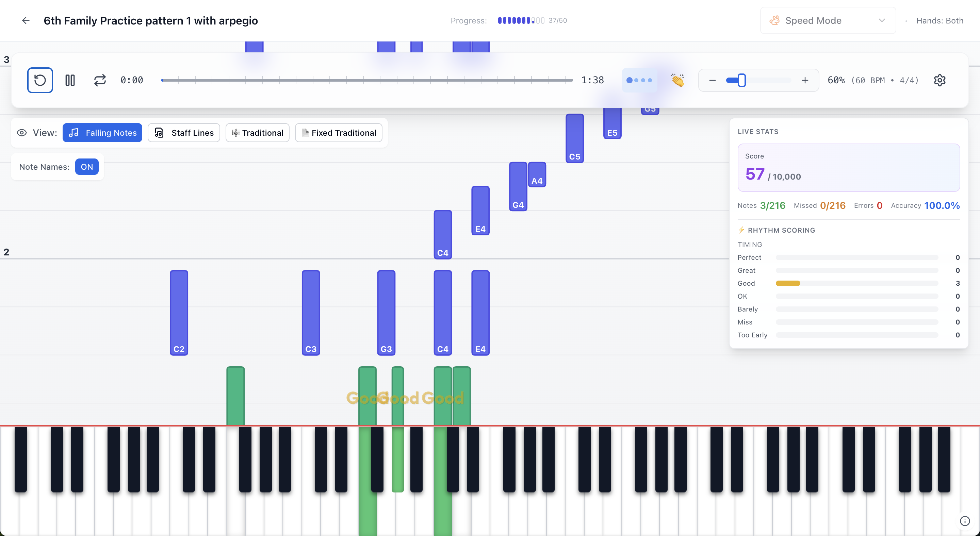Select the Traditional view tab

pyautogui.click(x=258, y=132)
